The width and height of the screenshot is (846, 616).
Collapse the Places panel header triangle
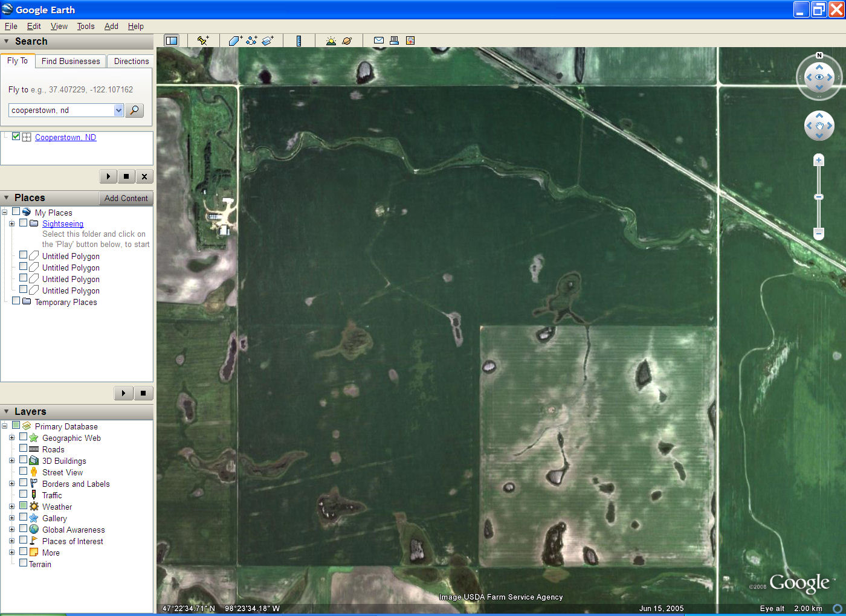point(7,197)
